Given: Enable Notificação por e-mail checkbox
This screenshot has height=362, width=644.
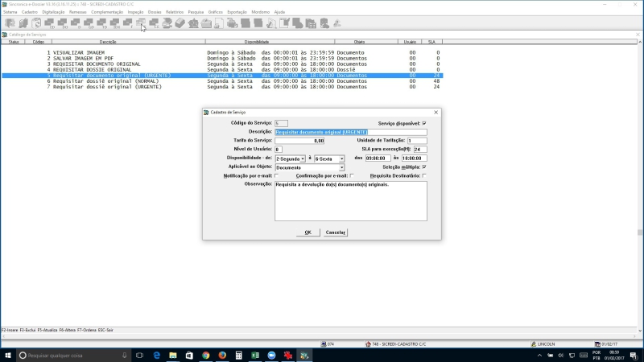Looking at the screenshot, I should point(276,175).
